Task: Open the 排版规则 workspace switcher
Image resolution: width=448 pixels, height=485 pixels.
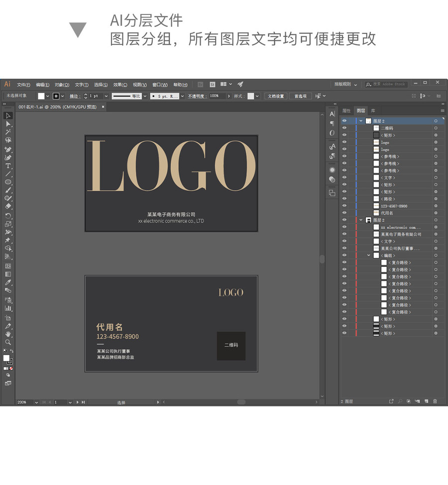Action: [x=345, y=84]
